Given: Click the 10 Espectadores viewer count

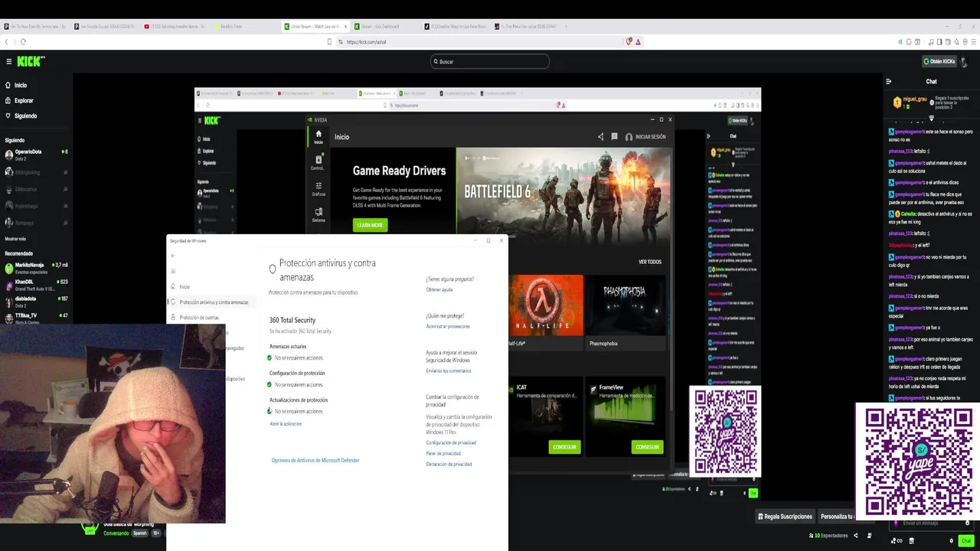Looking at the screenshot, I should [x=829, y=536].
